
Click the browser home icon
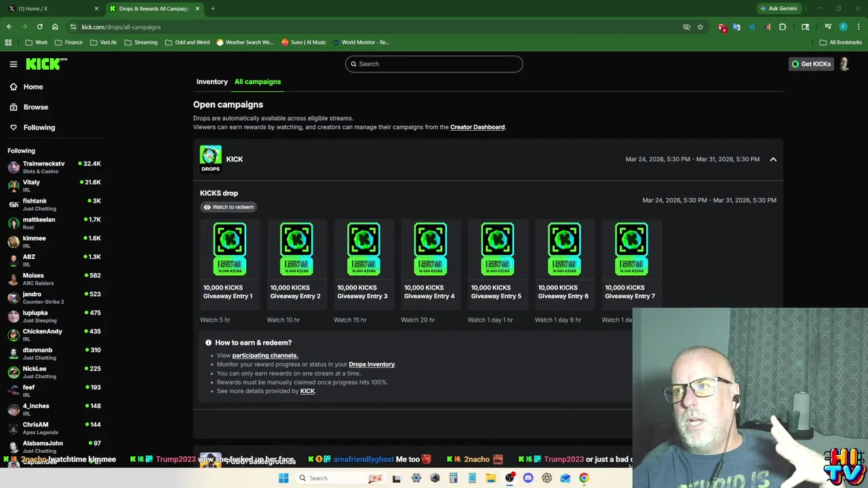coord(55,27)
